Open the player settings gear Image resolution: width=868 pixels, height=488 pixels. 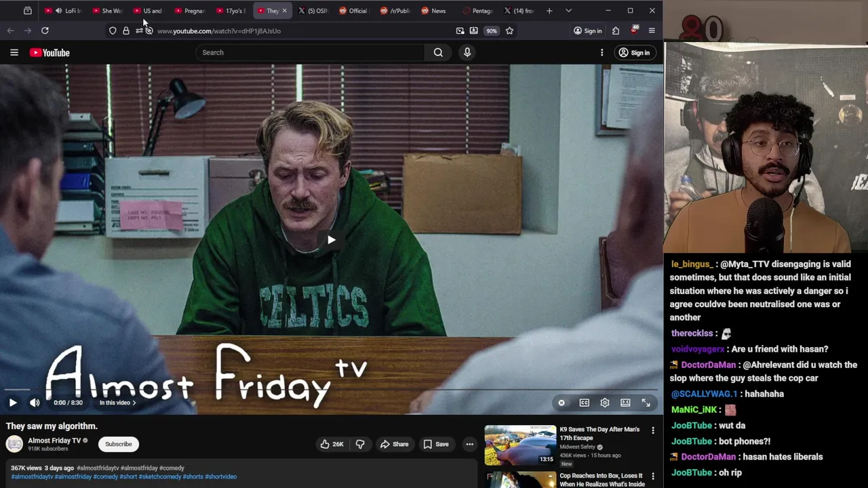(x=605, y=403)
